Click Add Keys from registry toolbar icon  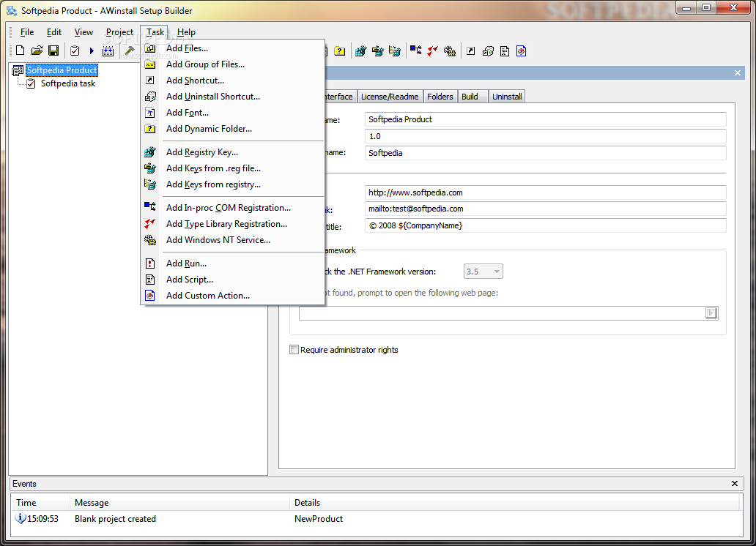click(394, 51)
